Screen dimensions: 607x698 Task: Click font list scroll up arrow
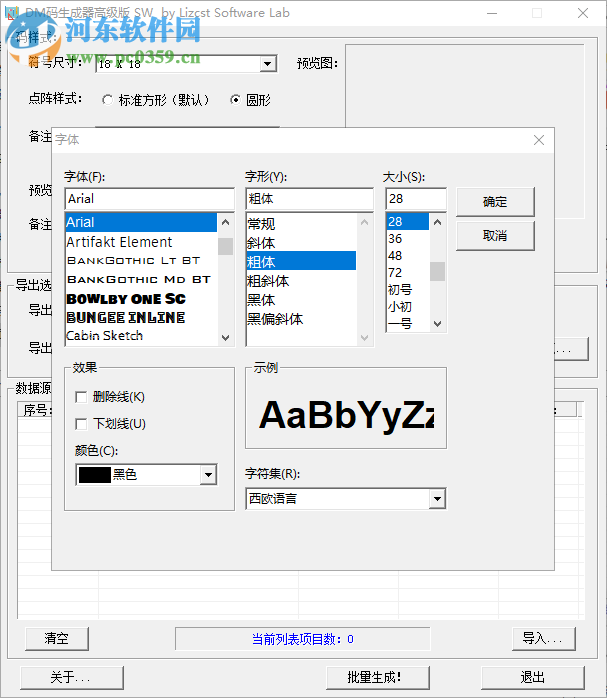[x=226, y=222]
